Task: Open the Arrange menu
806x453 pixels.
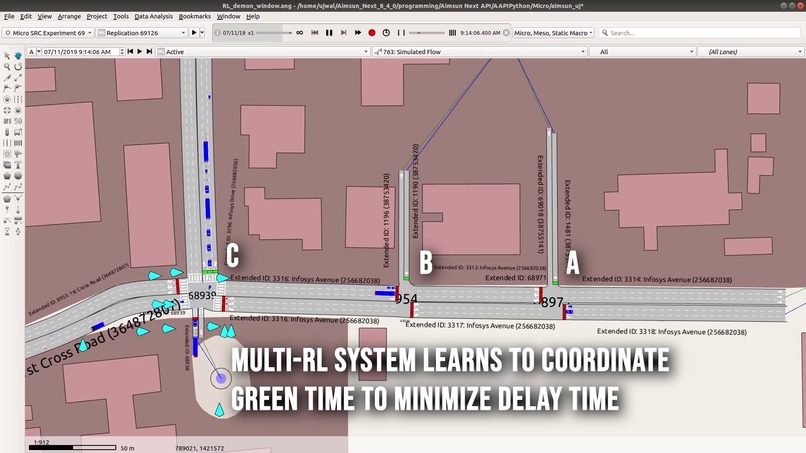Action: coord(69,16)
